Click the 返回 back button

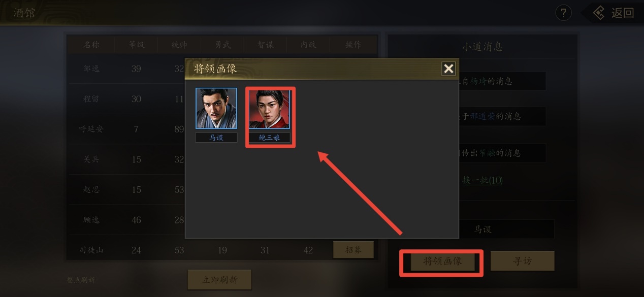coord(614,13)
